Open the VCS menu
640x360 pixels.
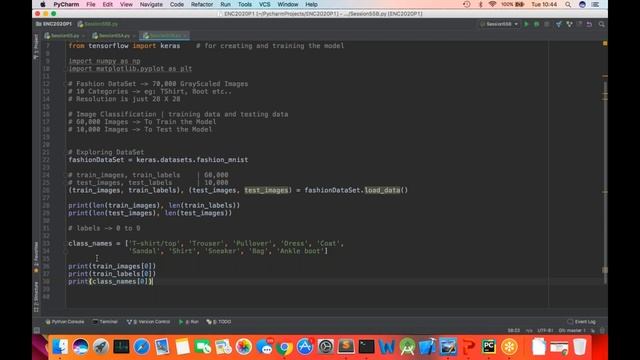264,4
